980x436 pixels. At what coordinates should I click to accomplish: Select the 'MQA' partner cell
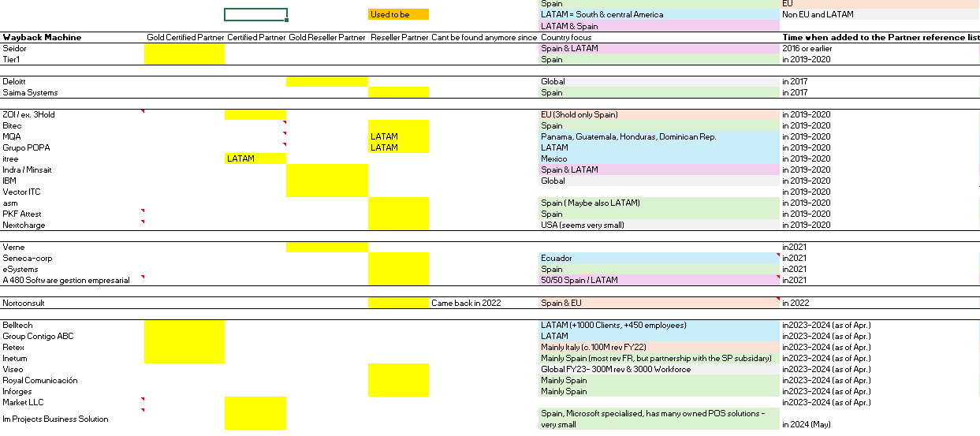point(73,136)
